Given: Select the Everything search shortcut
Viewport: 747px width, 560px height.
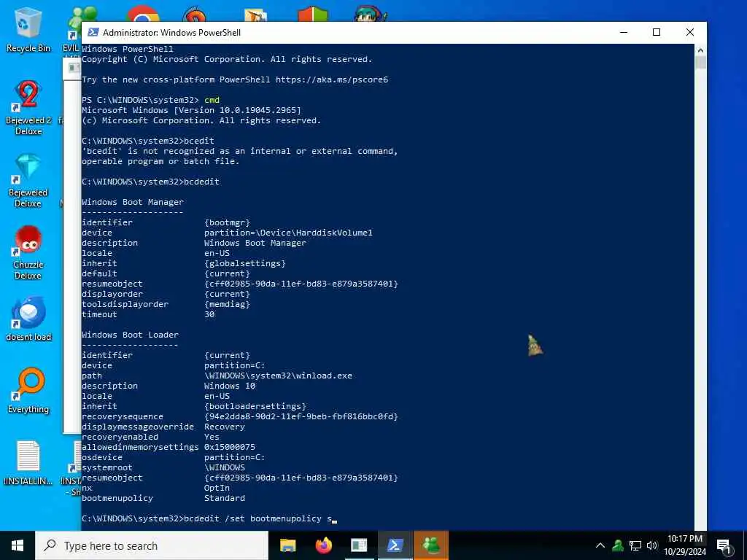Looking at the screenshot, I should point(28,391).
